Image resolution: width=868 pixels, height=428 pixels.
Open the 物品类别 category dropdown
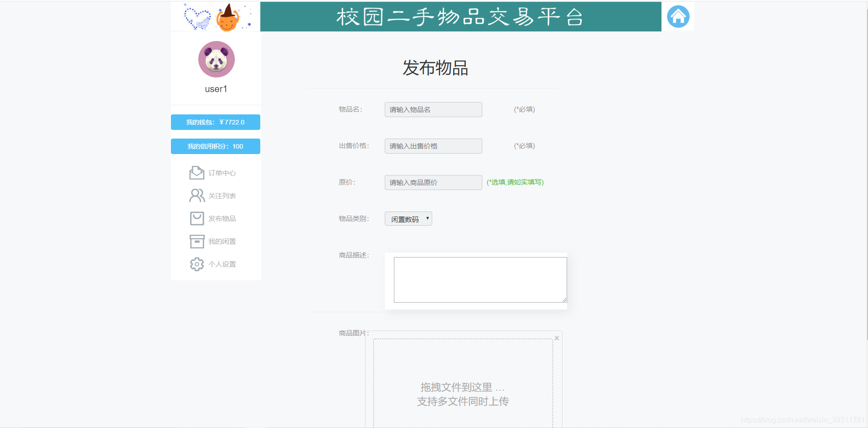coord(408,218)
